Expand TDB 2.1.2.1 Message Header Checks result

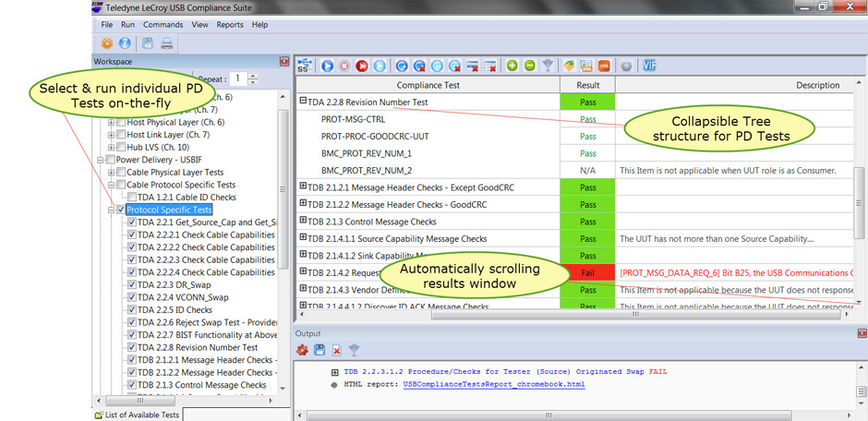[304, 186]
